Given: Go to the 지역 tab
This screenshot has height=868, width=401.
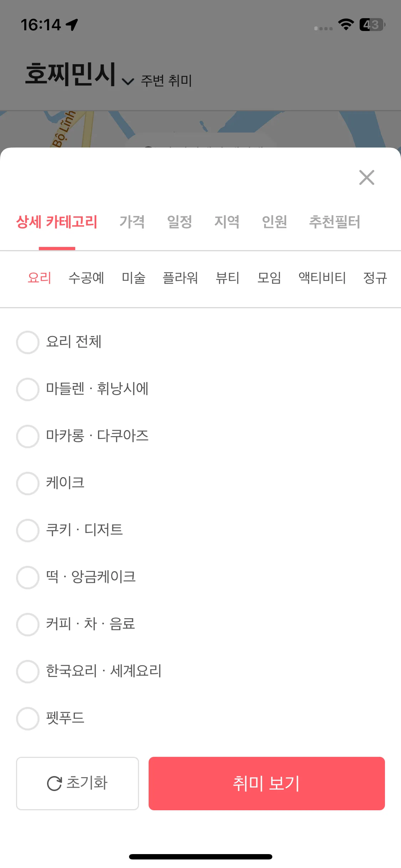Looking at the screenshot, I should (227, 222).
